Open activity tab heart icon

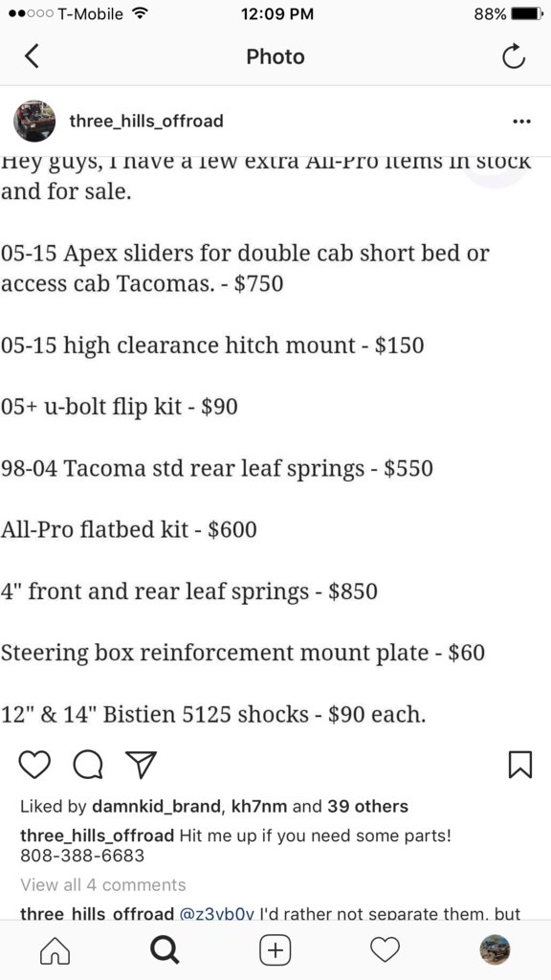pos(385,950)
